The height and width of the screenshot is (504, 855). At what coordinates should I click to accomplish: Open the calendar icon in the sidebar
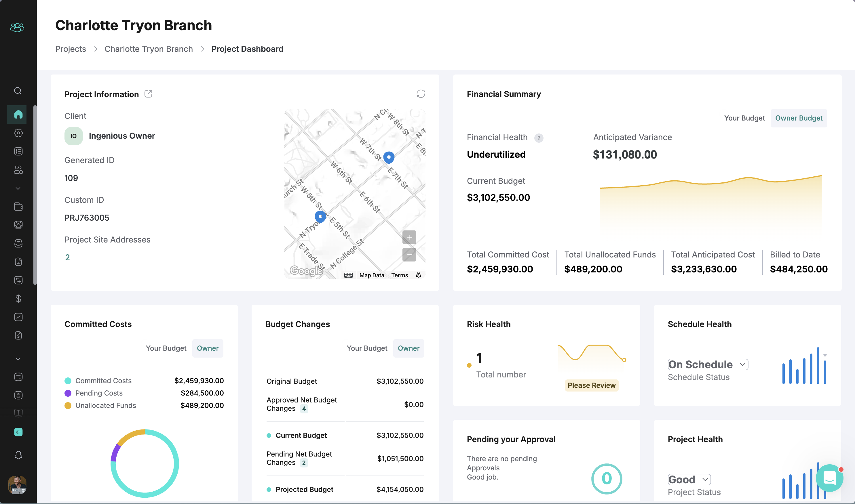[x=18, y=377]
